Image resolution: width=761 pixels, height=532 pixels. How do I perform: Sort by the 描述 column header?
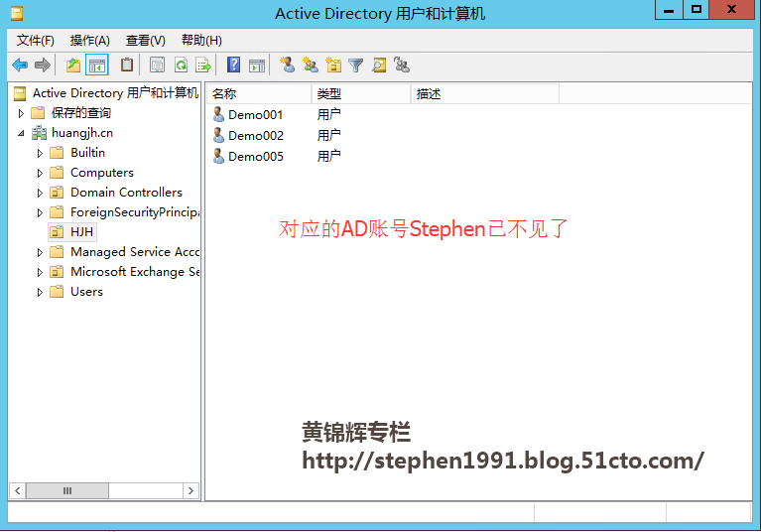click(485, 93)
